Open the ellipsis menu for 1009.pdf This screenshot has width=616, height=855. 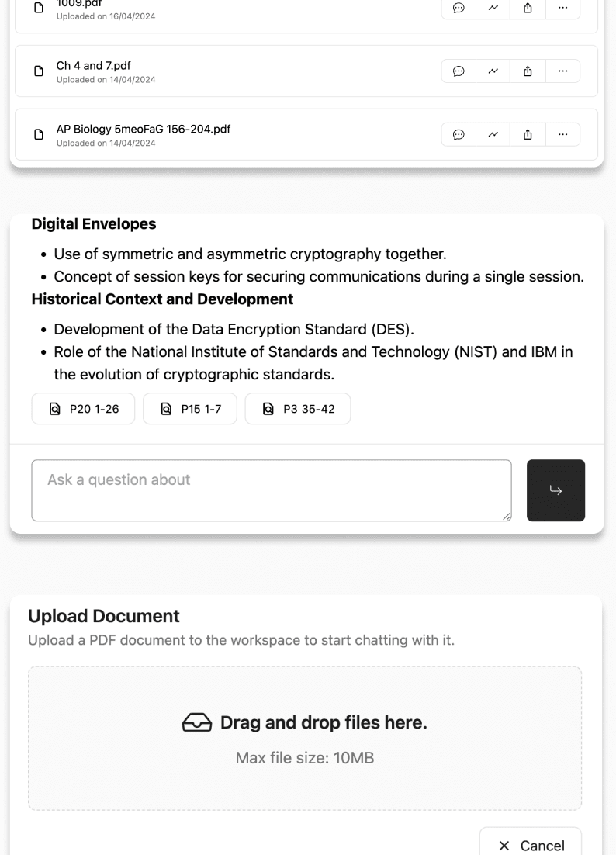562,8
